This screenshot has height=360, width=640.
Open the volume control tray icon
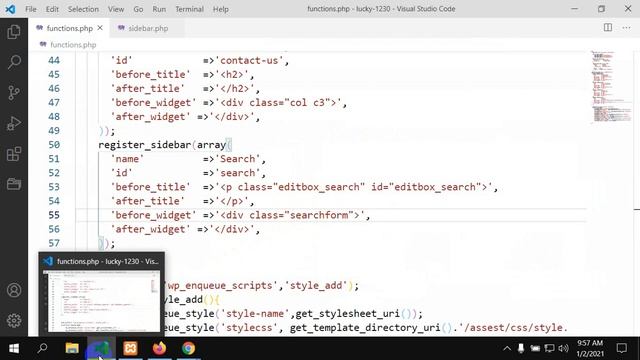pyautogui.click(x=564, y=348)
